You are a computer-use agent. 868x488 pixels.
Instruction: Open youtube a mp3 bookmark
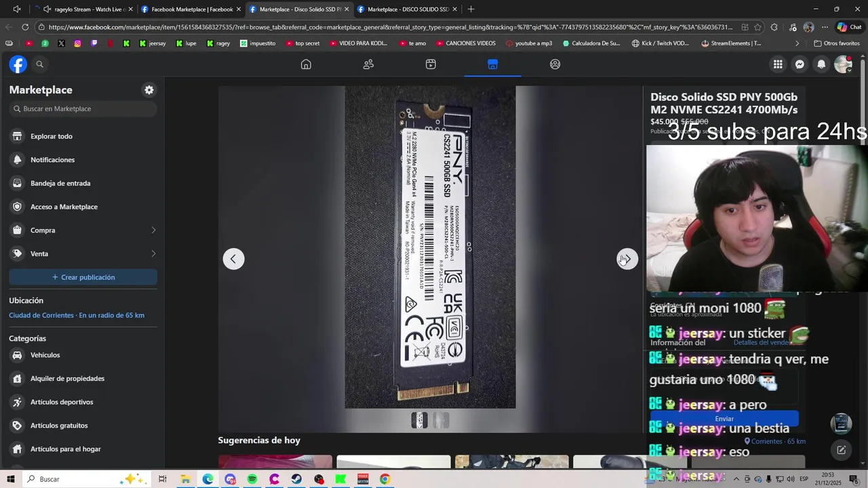[x=528, y=43]
